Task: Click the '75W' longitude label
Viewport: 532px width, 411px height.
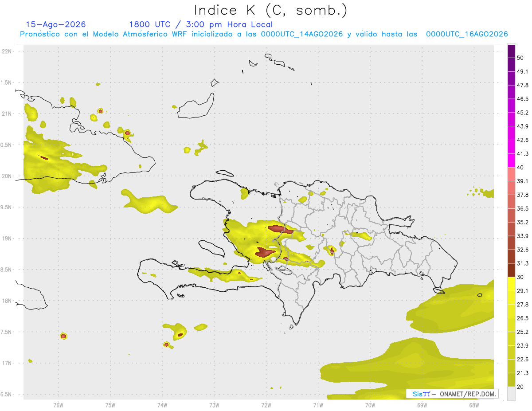Action: (110, 405)
